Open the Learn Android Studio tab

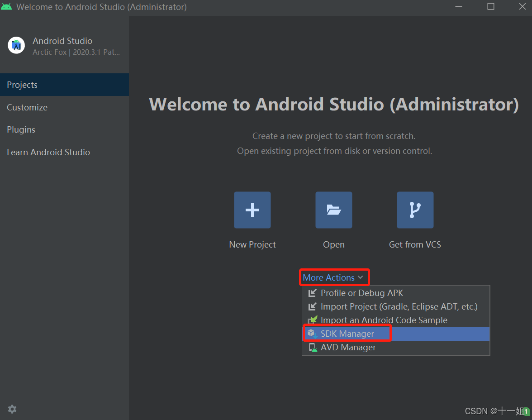(64, 152)
